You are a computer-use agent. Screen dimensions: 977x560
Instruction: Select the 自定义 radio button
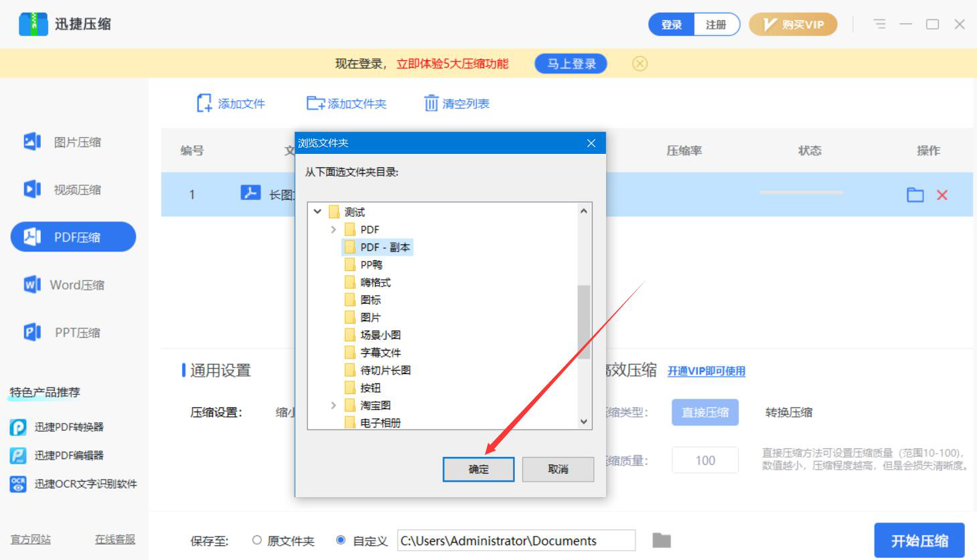coord(341,540)
